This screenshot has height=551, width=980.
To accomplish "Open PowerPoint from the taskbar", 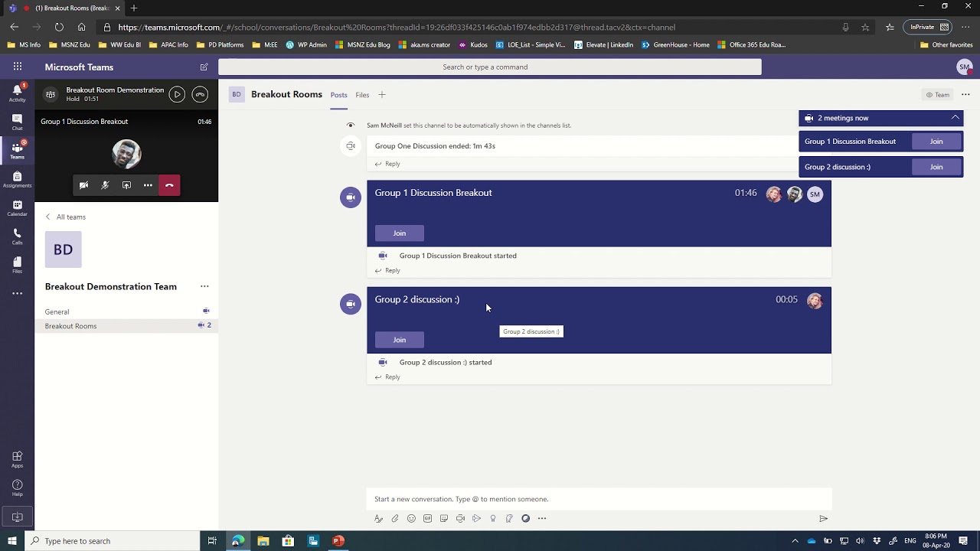I will (x=338, y=541).
